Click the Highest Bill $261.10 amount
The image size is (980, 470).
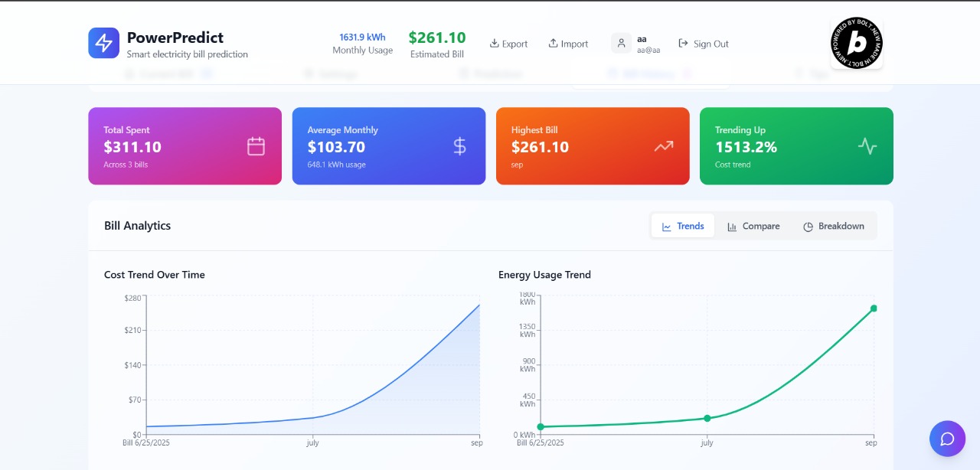(540, 147)
